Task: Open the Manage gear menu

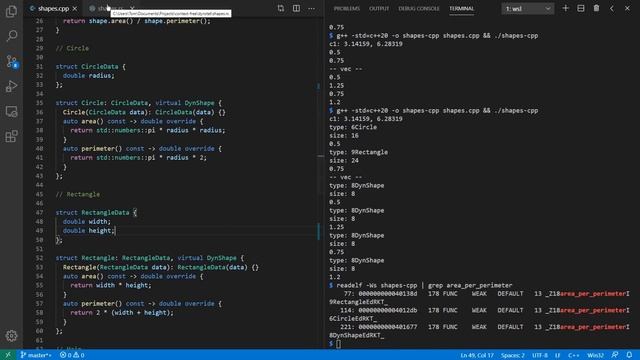Action: pyautogui.click(x=11, y=336)
